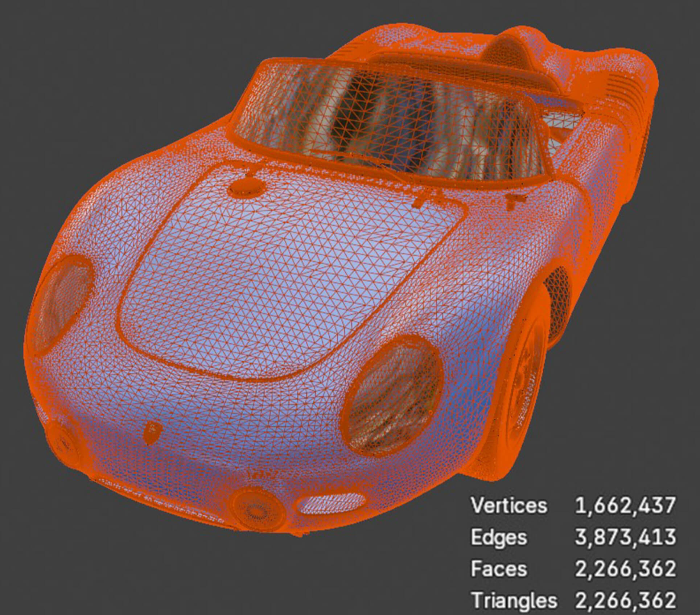Click the Faces label in statistics
The width and height of the screenshot is (700, 615).
pos(499,569)
